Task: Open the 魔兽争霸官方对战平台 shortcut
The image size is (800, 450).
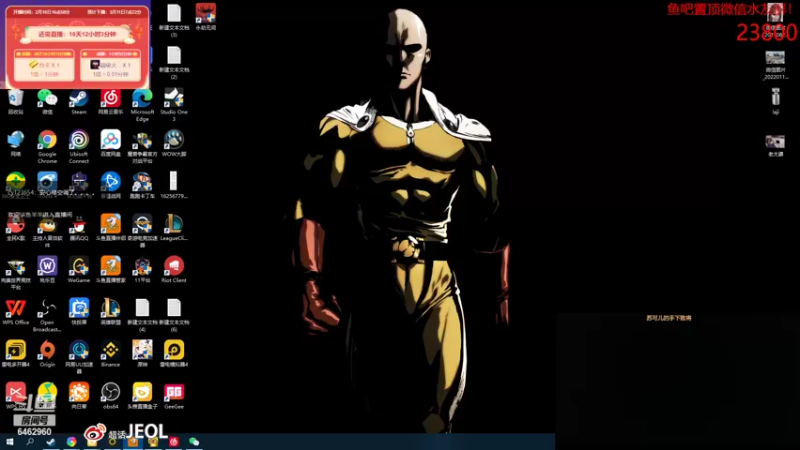Action: coord(142,147)
